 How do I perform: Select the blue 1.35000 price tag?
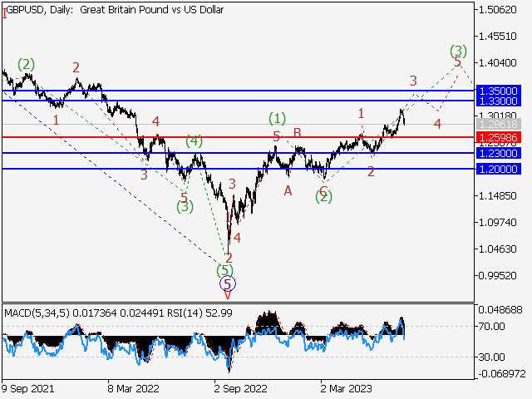pyautogui.click(x=499, y=91)
